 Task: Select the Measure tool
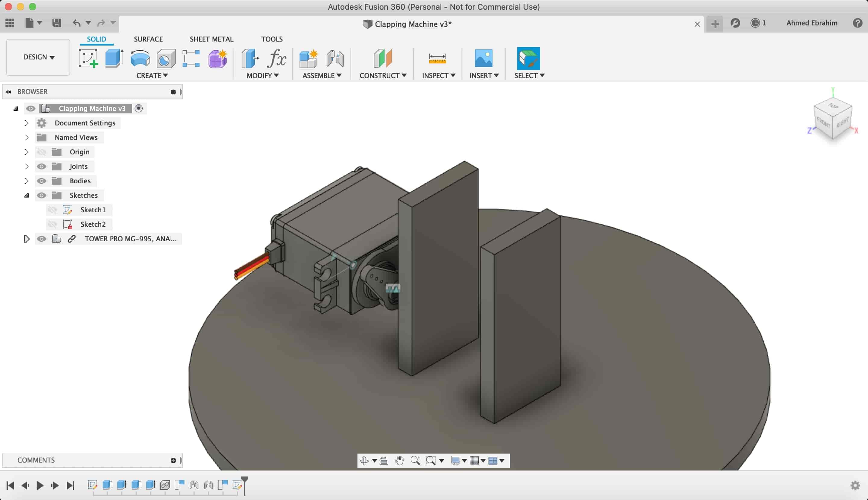[x=438, y=59]
